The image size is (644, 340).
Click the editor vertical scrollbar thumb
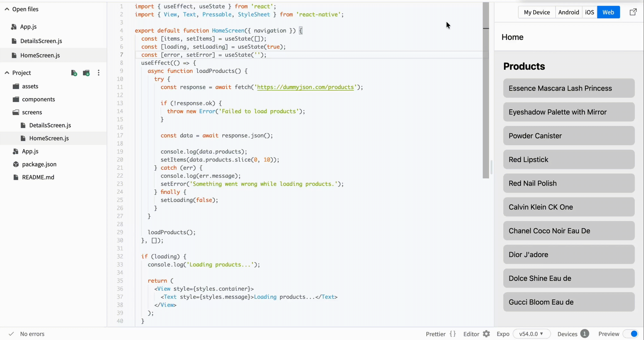click(x=485, y=100)
